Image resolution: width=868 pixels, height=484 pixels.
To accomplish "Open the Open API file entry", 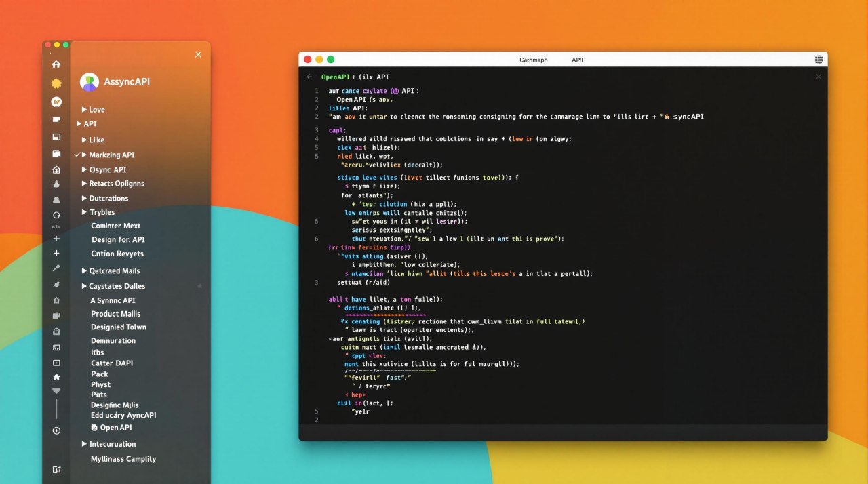I will pos(116,428).
